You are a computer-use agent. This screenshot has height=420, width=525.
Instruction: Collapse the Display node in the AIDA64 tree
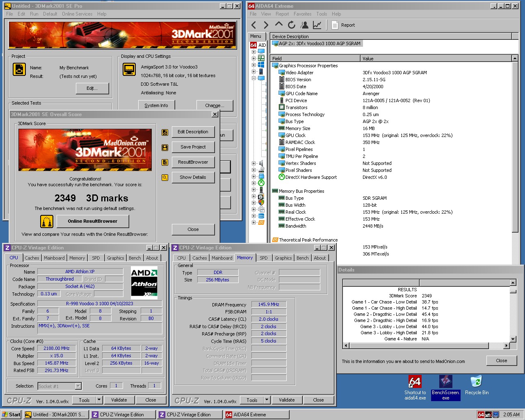[x=253, y=78]
